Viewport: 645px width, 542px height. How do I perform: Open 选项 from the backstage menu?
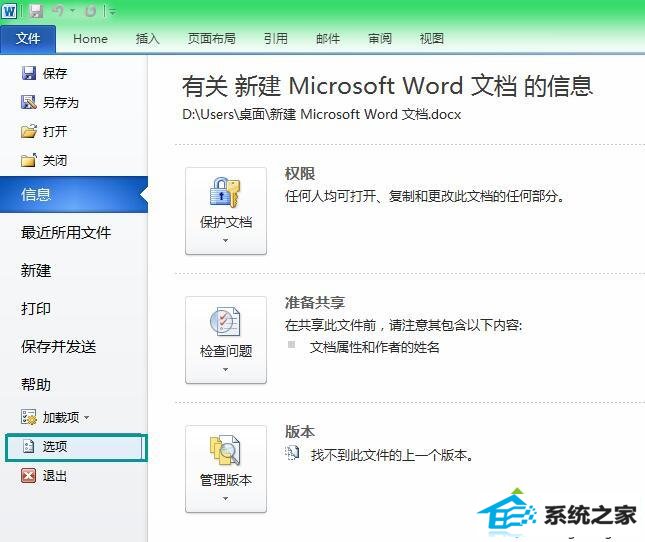pos(76,447)
